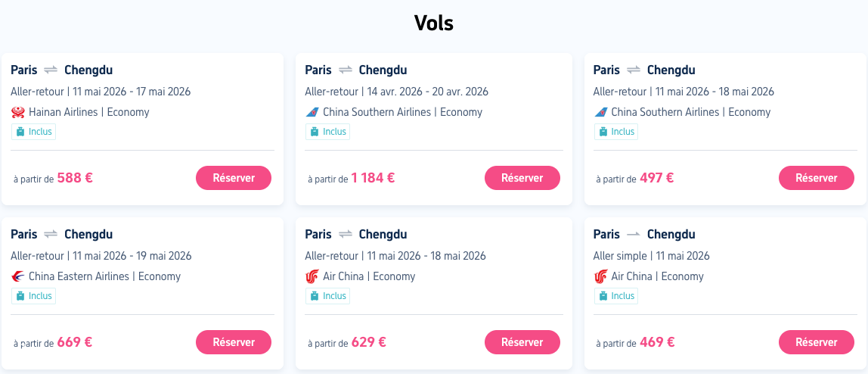Click China Southern logo on April flight

point(312,112)
